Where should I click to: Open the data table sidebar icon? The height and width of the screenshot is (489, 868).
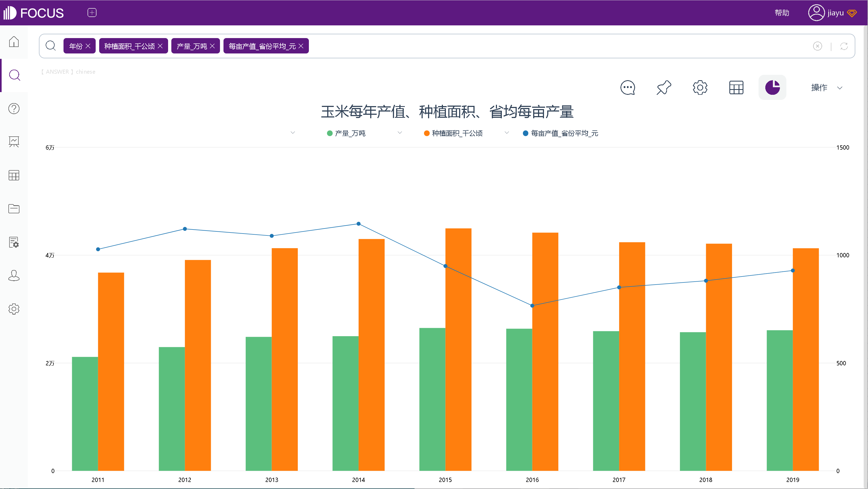[x=14, y=175]
